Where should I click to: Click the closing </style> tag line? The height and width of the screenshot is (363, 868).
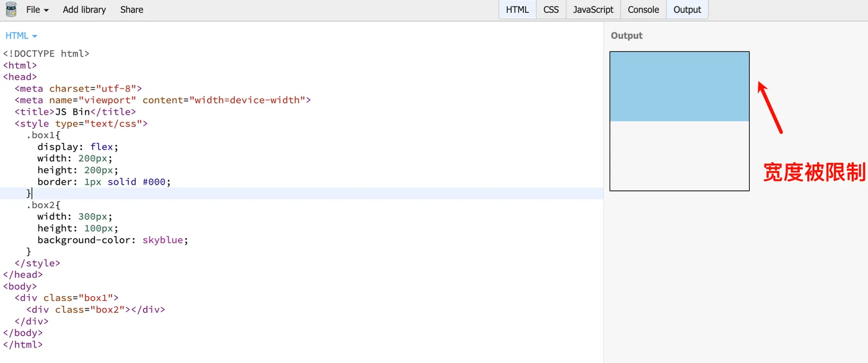click(x=37, y=263)
